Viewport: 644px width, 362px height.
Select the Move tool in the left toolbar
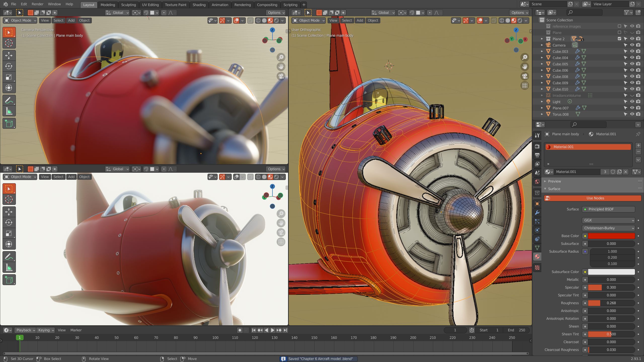tap(9, 56)
